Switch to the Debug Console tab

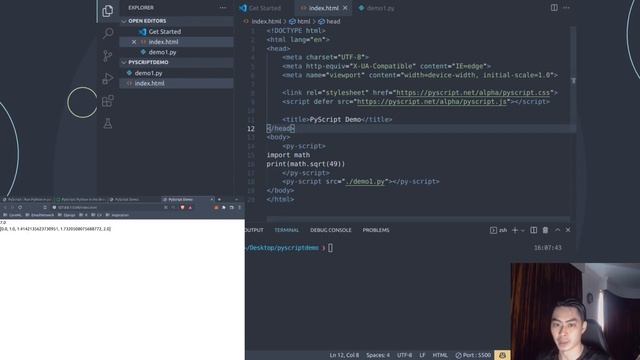pyautogui.click(x=331, y=230)
